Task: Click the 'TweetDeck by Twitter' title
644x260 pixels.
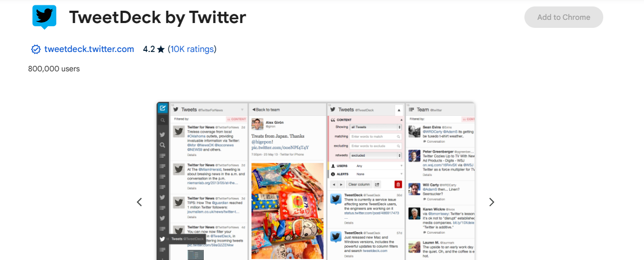Action: point(158,18)
